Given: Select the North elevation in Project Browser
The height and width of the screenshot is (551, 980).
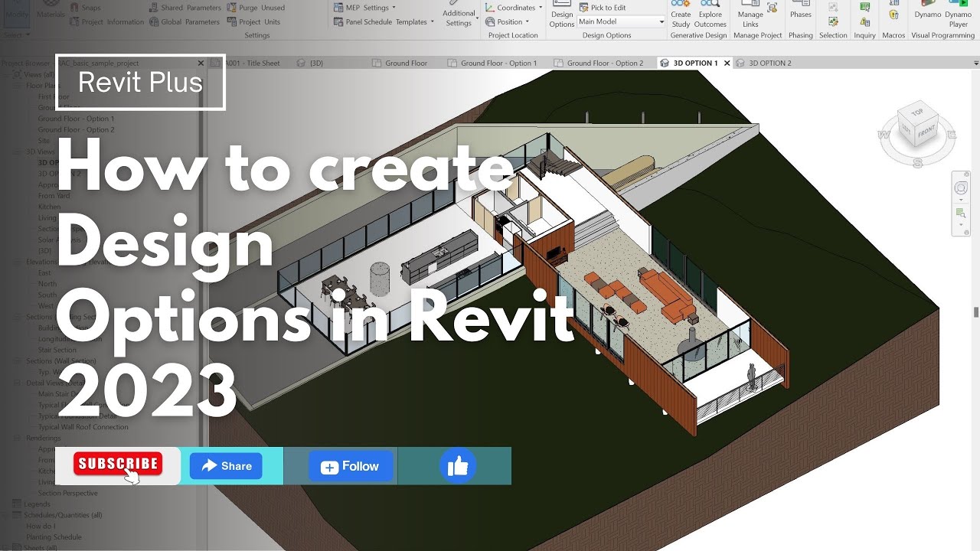Looking at the screenshot, I should click(x=47, y=283).
